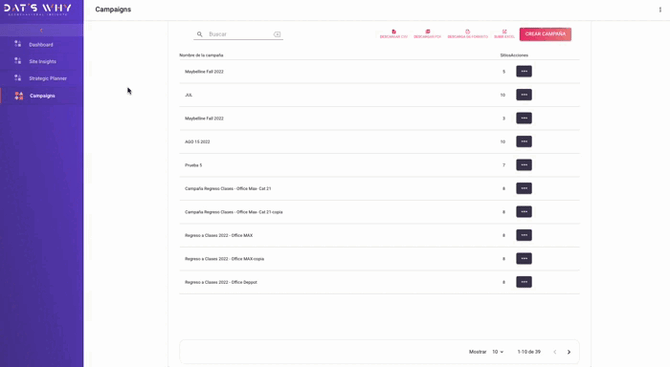Open the Dashboard sidebar item
The image size is (670, 367).
click(x=41, y=44)
